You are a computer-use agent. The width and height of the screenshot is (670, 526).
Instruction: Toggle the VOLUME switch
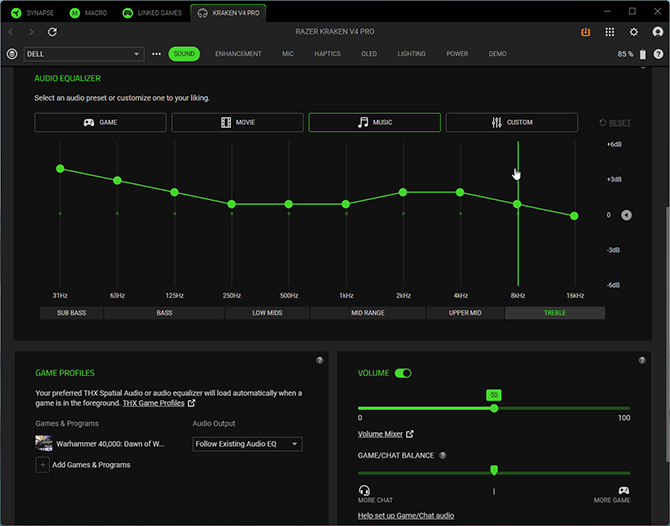tap(403, 373)
